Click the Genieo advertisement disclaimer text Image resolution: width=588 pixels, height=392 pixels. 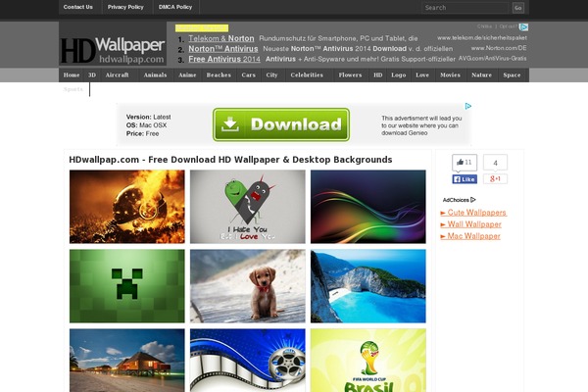pos(421,125)
